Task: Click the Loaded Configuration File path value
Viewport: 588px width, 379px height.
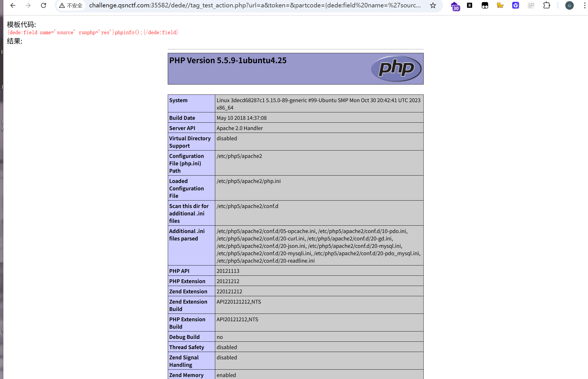Action: [249, 181]
